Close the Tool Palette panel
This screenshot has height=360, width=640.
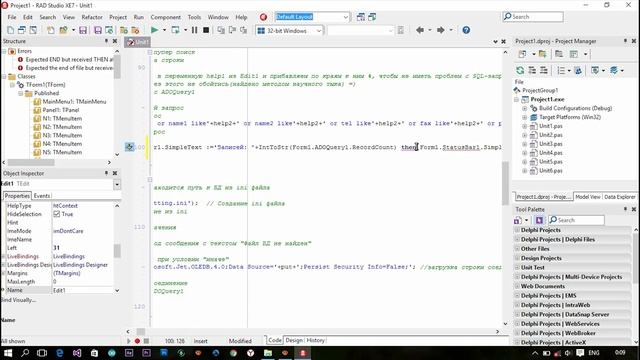[x=634, y=209]
